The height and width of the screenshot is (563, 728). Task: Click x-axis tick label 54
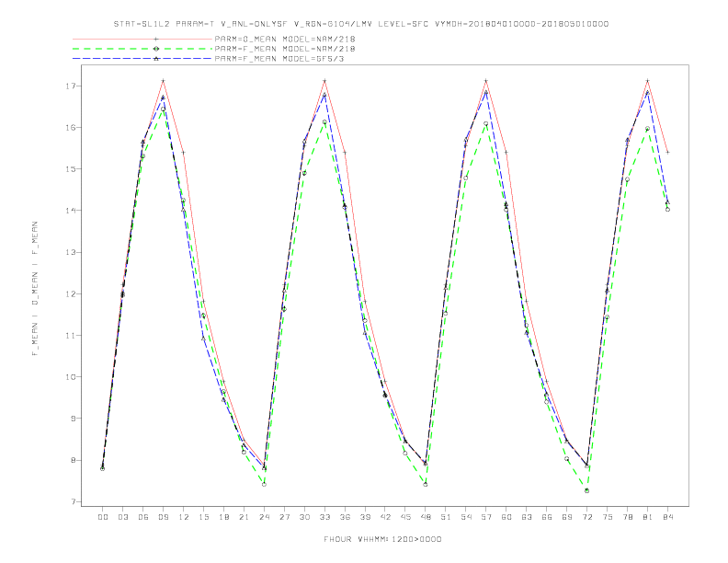(x=466, y=517)
